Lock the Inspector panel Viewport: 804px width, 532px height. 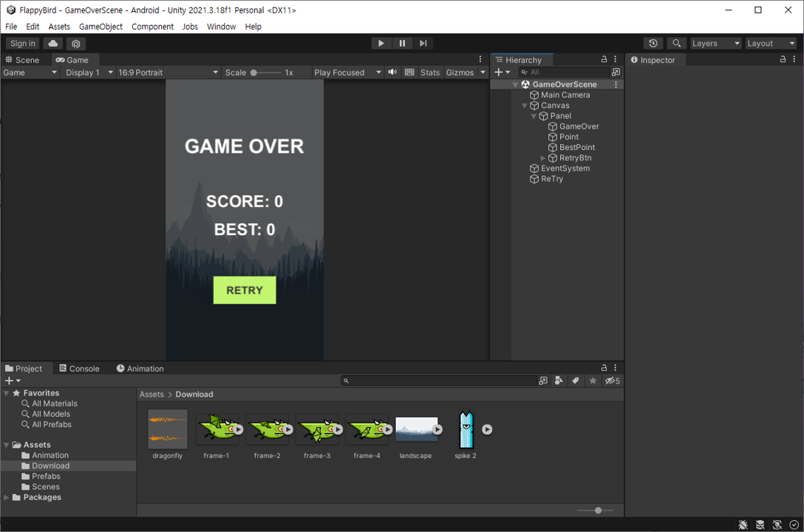click(783, 59)
